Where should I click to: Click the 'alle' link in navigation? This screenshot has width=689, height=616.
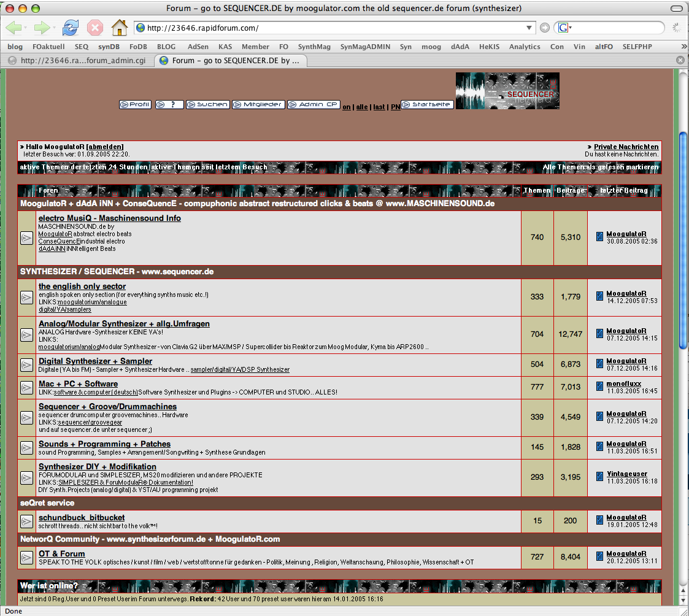pyautogui.click(x=362, y=107)
